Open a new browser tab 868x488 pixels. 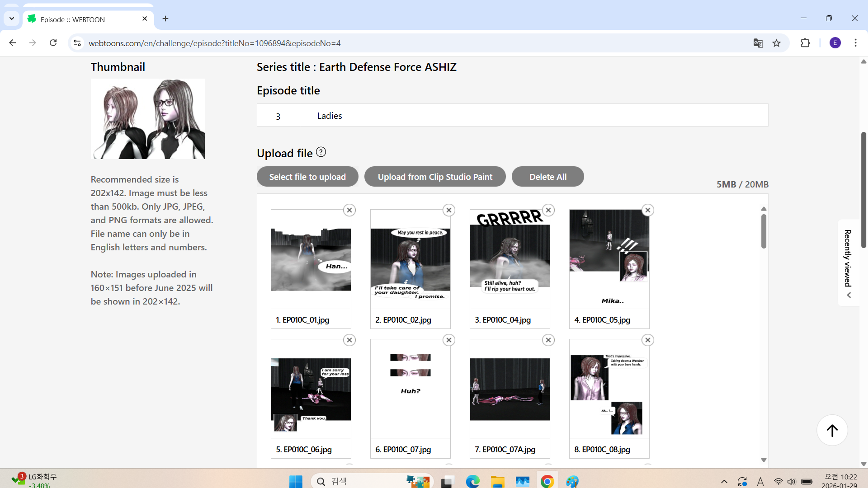165,19
